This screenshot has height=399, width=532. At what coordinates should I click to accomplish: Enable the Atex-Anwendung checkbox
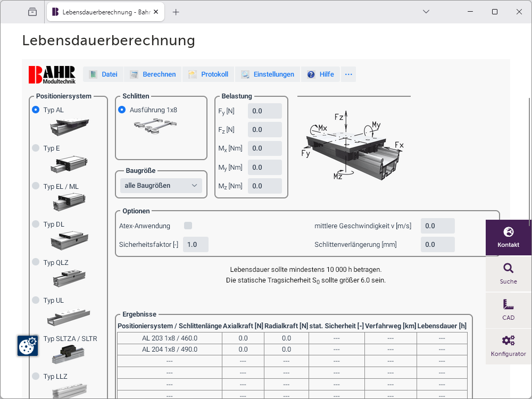coord(188,226)
